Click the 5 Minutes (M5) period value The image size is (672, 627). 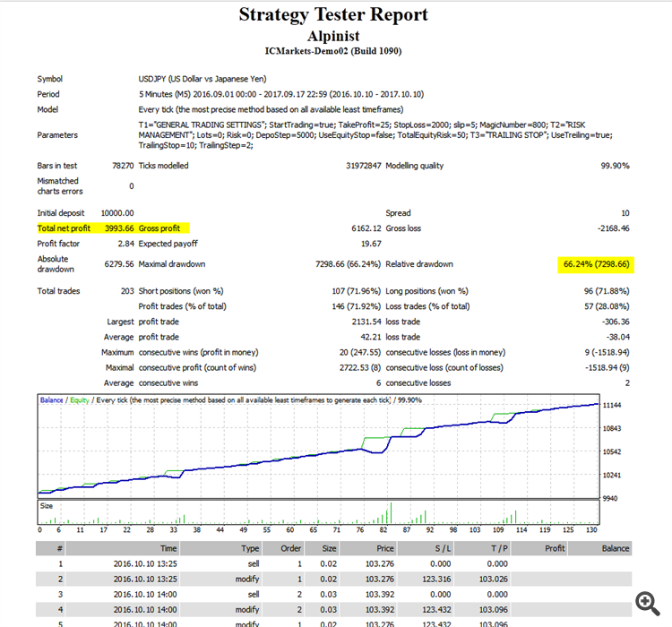[x=281, y=94]
